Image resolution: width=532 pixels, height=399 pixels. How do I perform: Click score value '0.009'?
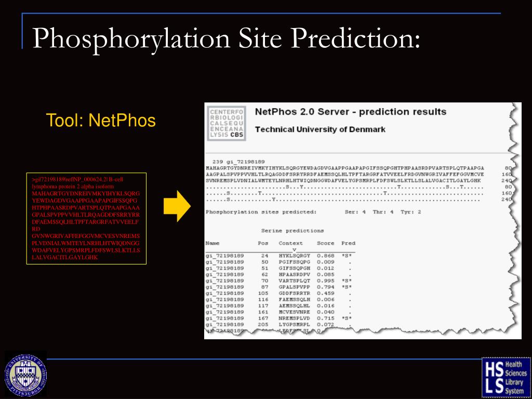(x=325, y=262)
